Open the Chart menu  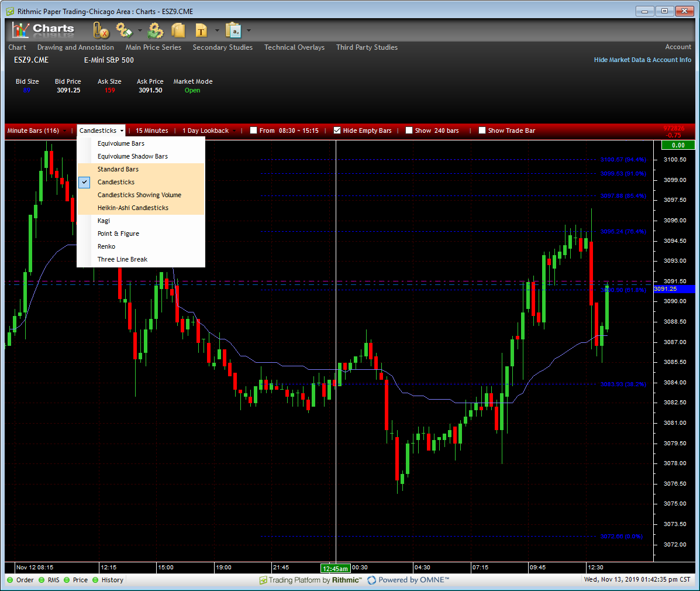pos(17,47)
